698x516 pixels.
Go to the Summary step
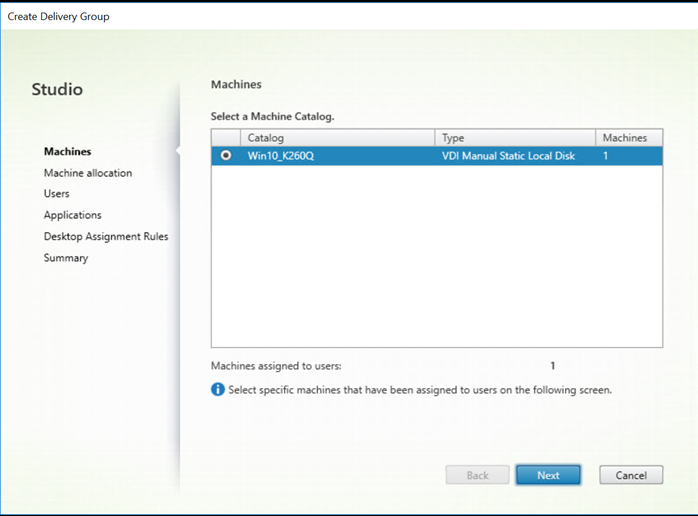point(66,258)
